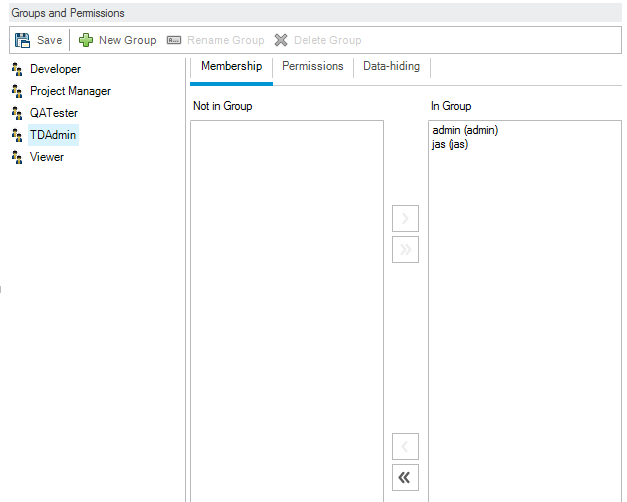The width and height of the screenshot is (627, 502).
Task: Click the Delete Group X icon
Action: click(282, 40)
